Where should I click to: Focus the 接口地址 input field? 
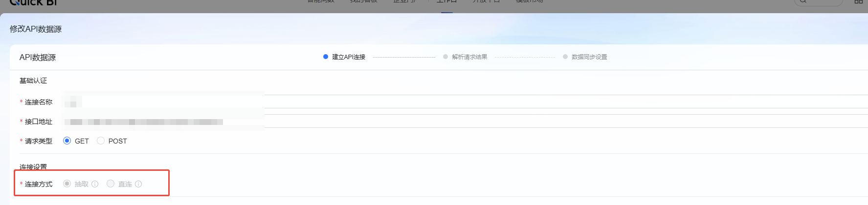point(164,122)
